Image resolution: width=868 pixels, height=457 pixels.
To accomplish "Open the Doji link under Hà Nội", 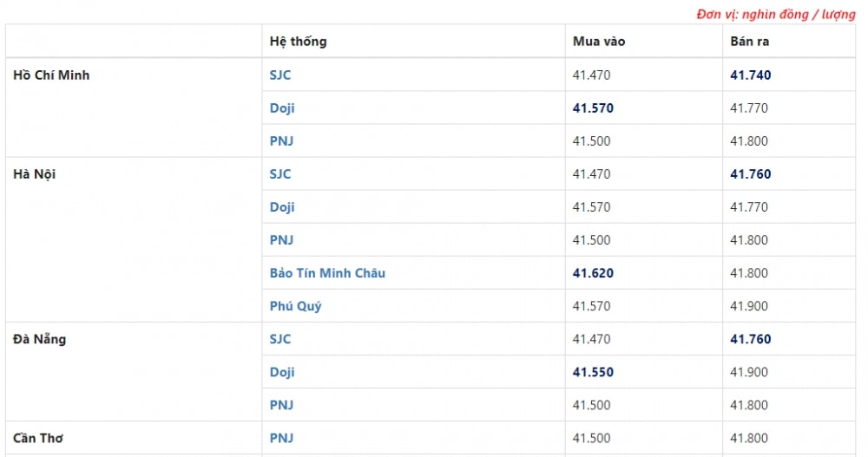I will pos(282,207).
